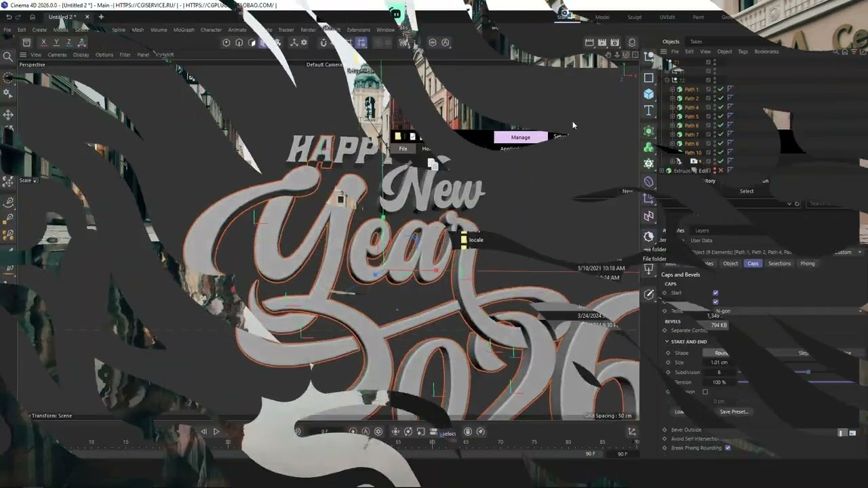Click the viewport hamburger menu icon
The width and height of the screenshot is (868, 488).
tap(22, 55)
